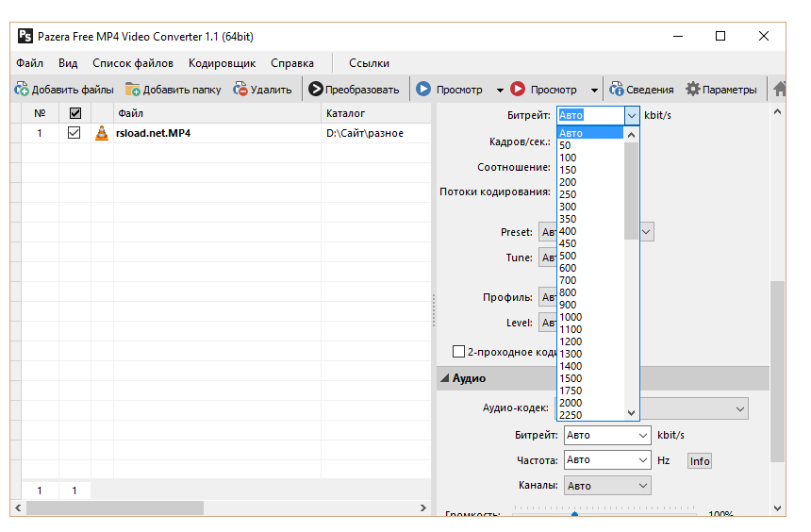This screenshot has width=811, height=532.
Task: Select 150 in bitrate list
Action: click(x=590, y=170)
